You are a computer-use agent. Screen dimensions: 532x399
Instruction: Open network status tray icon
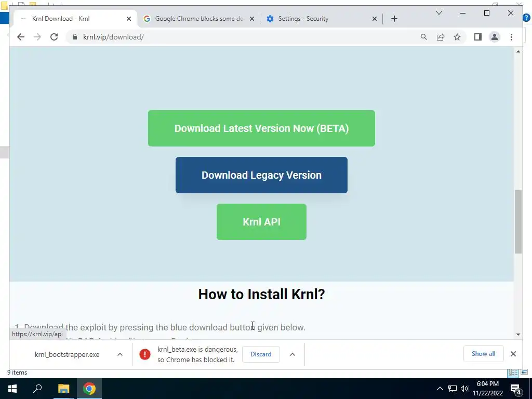pyautogui.click(x=453, y=389)
